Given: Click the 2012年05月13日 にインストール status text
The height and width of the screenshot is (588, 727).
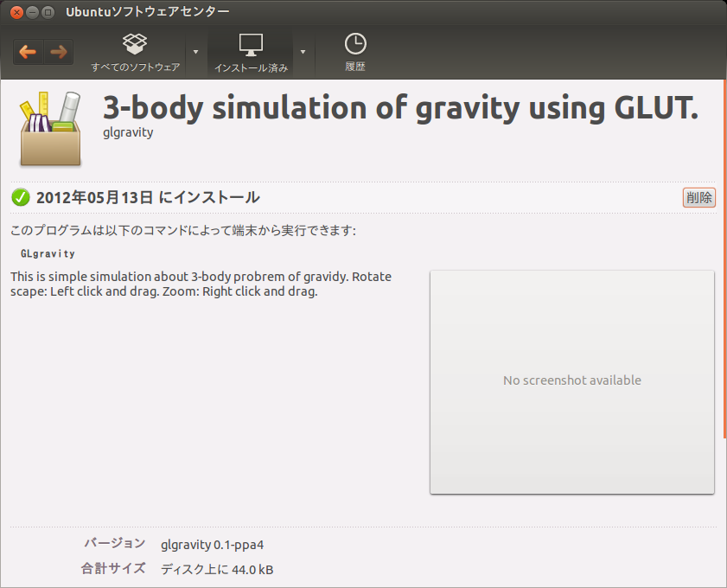Looking at the screenshot, I should (x=148, y=197).
